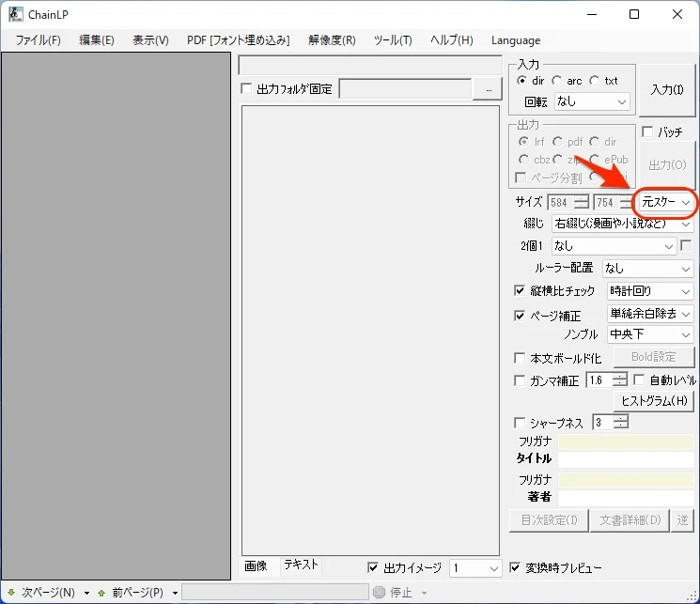Open the ファイル(F) menu
Image resolution: width=700 pixels, height=604 pixels.
38,40
